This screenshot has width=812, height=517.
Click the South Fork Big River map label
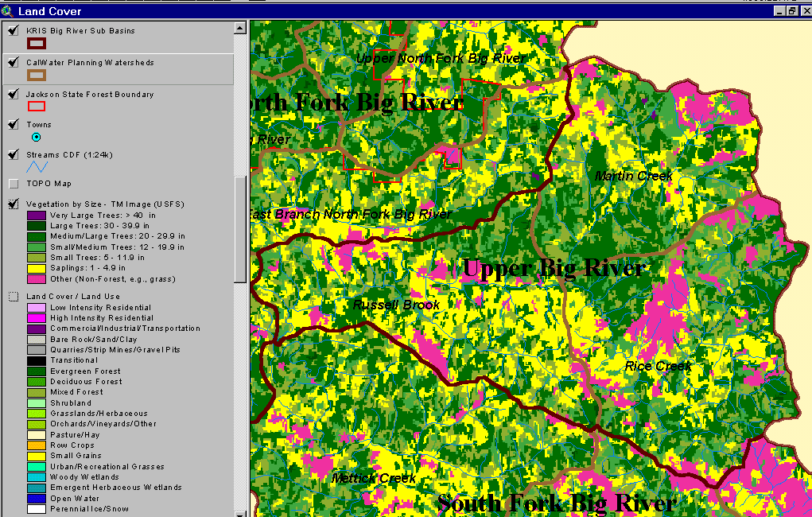click(x=557, y=503)
